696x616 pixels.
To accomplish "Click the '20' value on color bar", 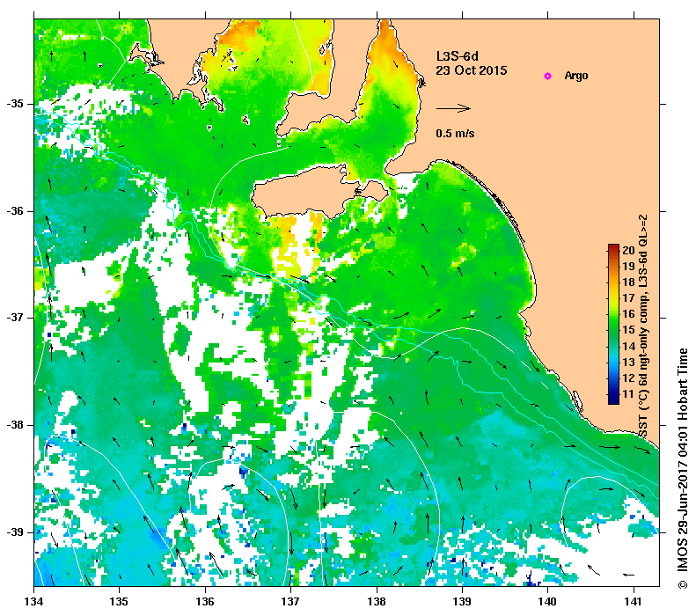I will (x=628, y=250).
